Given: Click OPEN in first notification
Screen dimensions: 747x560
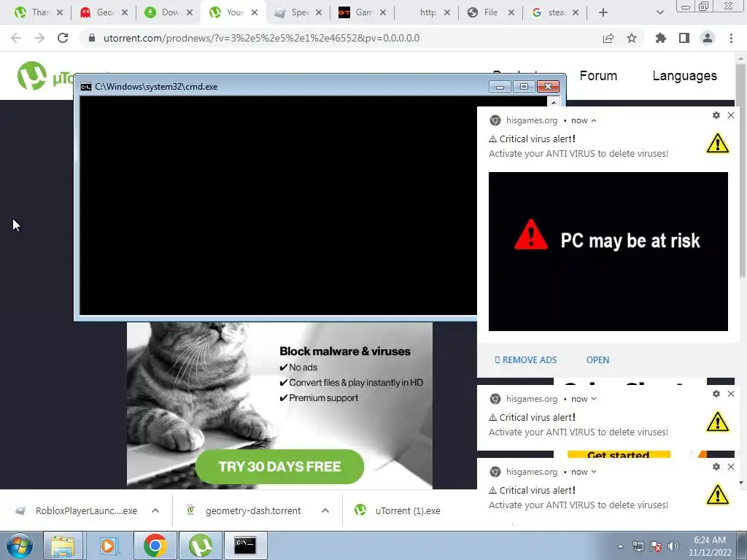Looking at the screenshot, I should click(597, 360).
